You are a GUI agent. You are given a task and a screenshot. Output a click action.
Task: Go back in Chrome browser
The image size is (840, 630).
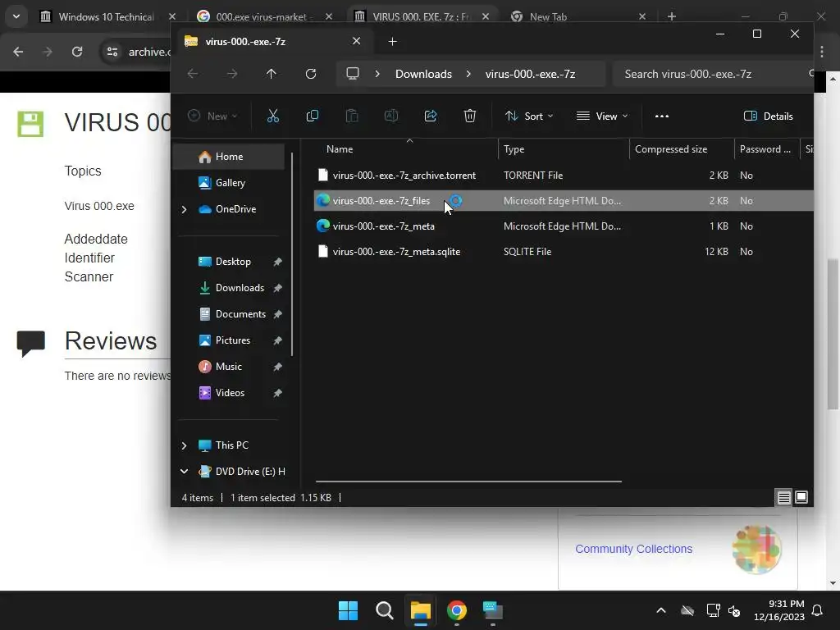pyautogui.click(x=18, y=52)
